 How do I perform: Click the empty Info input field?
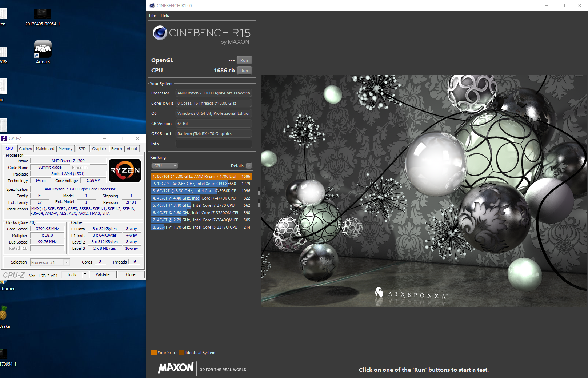pos(214,144)
